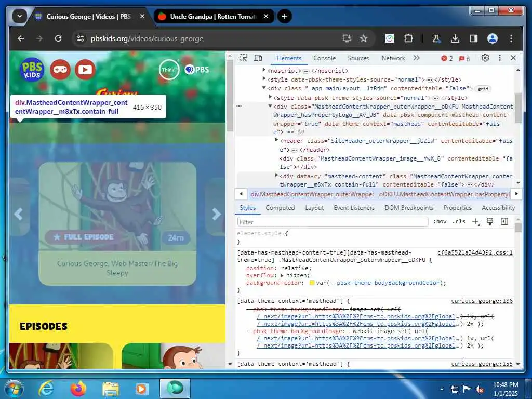The width and height of the screenshot is (532, 399).
Task: Click install app icon in address bar
Action: (347, 38)
